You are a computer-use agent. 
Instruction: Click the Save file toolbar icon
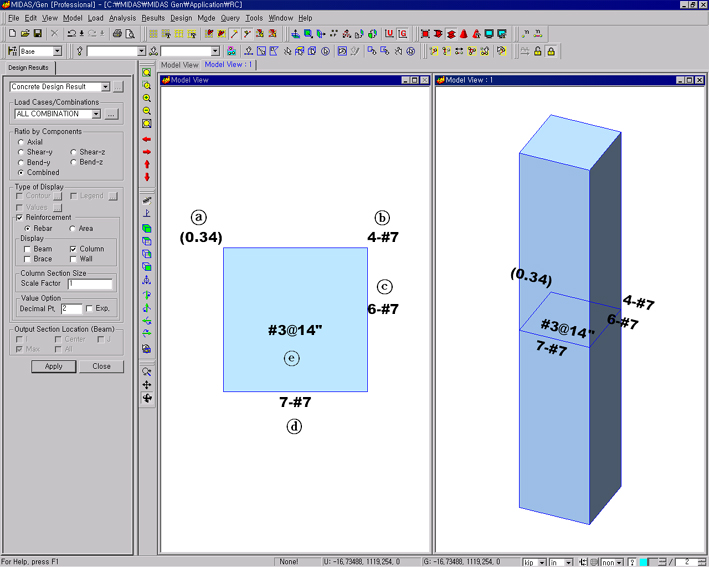[37, 34]
